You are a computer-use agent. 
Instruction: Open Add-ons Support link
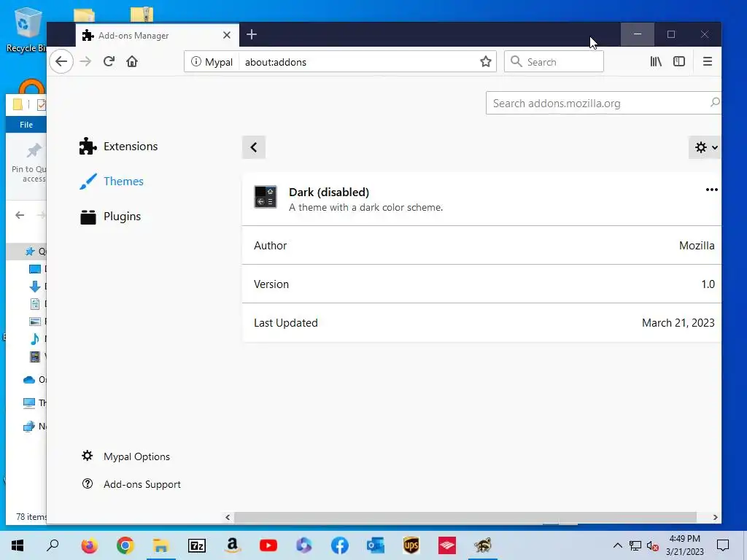coord(142,484)
